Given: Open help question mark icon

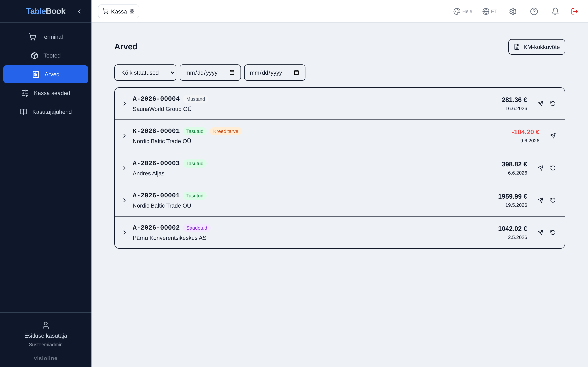Looking at the screenshot, I should pyautogui.click(x=534, y=11).
